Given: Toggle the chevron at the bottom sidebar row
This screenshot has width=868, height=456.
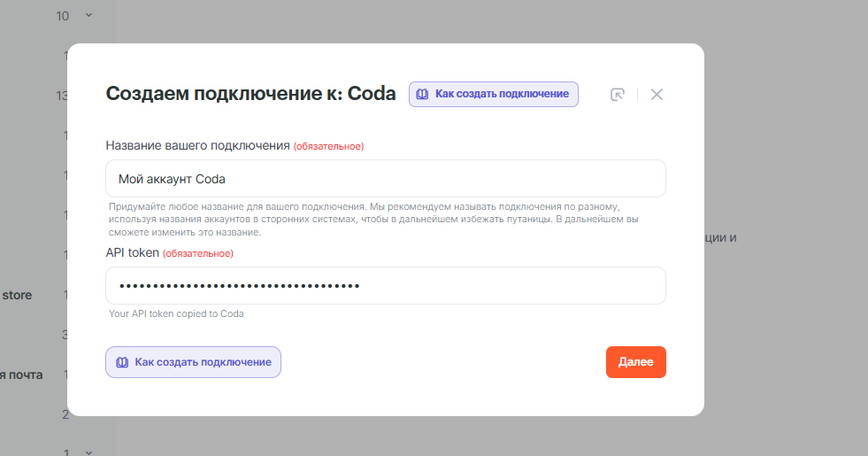Looking at the screenshot, I should pyautogui.click(x=88, y=452).
